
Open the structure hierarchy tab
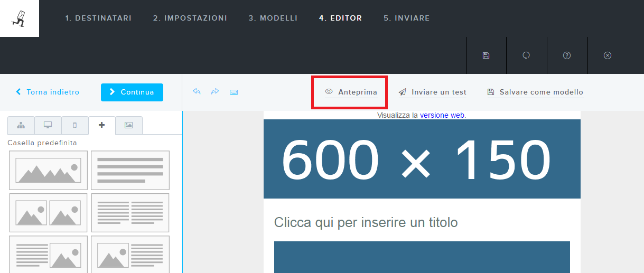point(21,125)
